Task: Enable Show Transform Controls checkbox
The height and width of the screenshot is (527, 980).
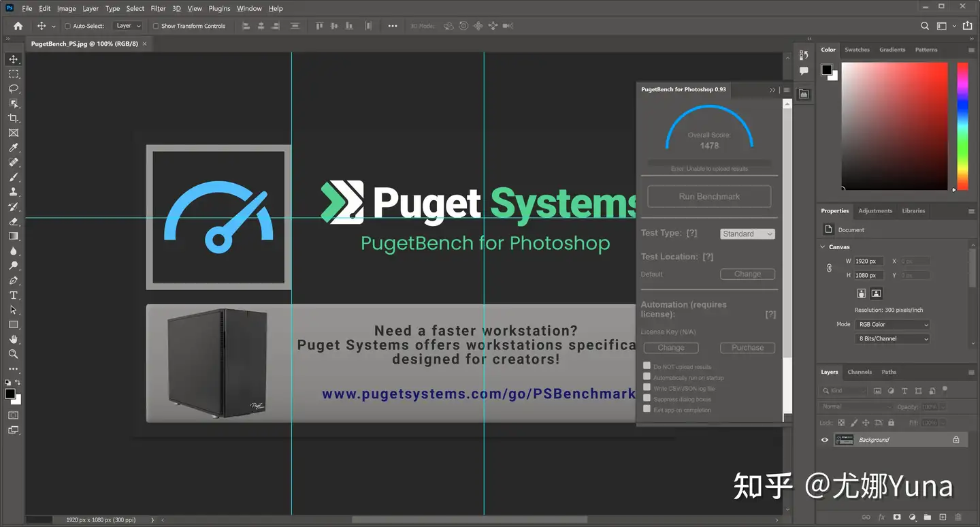Action: (x=156, y=26)
